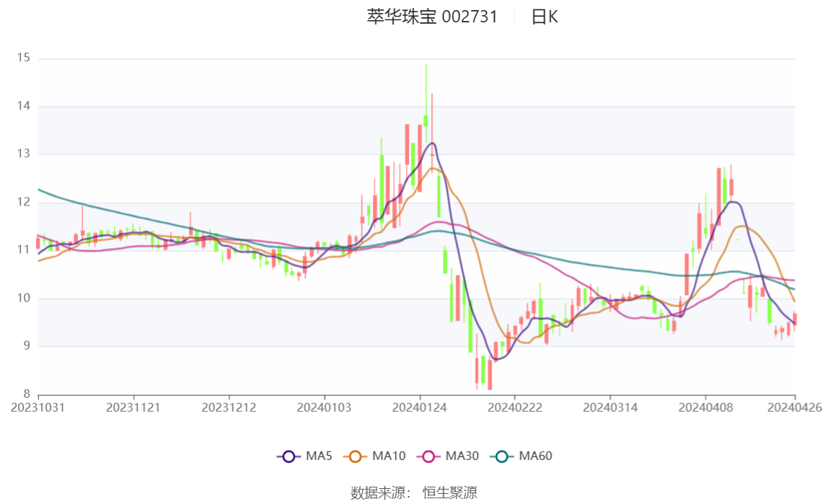The height and width of the screenshot is (504, 828).
Task: Click the y-axis value 11
Action: click(x=23, y=249)
